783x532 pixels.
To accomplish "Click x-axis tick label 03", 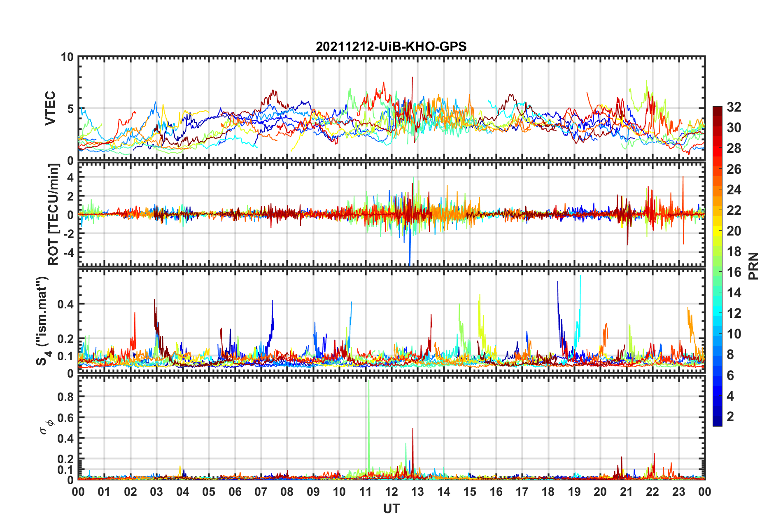I will tap(156, 492).
